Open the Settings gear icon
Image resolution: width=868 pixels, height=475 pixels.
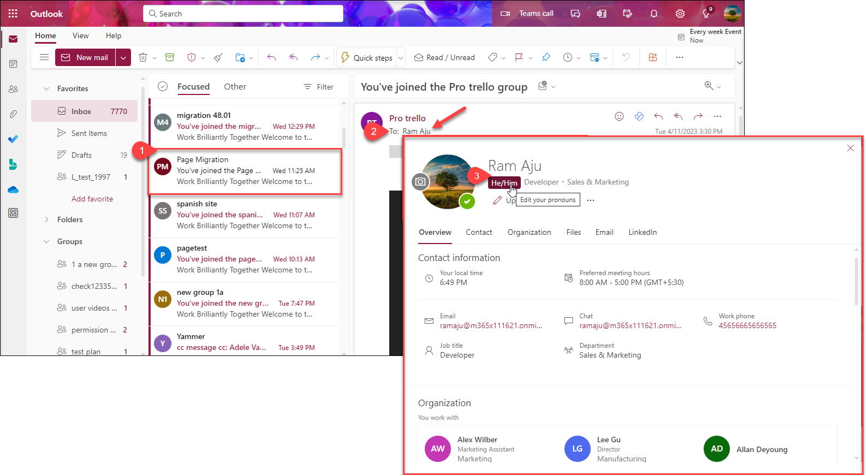point(680,14)
